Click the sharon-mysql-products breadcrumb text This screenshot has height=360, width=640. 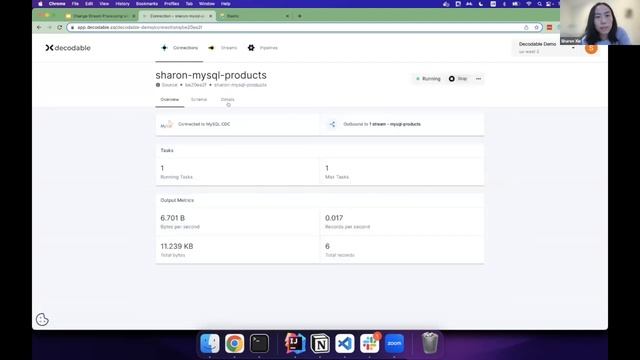tap(240, 85)
